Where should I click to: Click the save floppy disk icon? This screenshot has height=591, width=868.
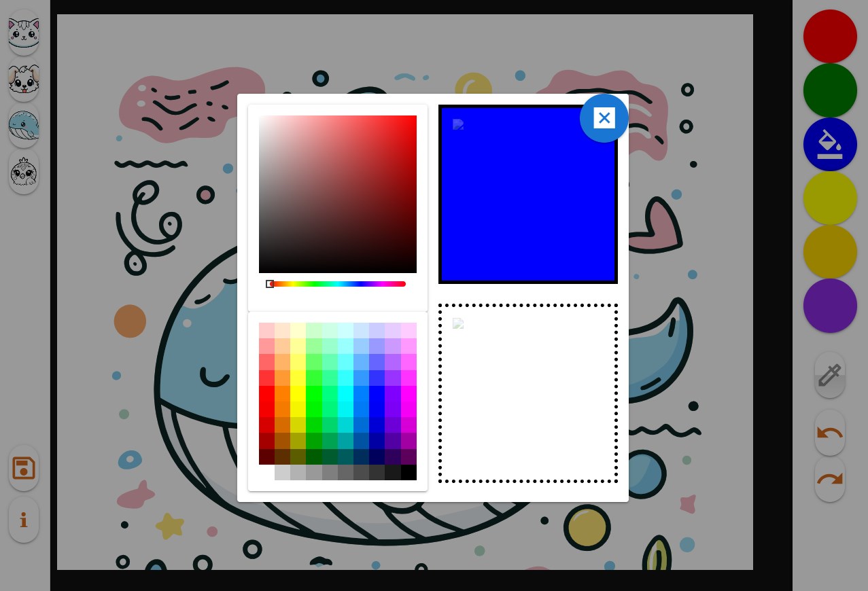[24, 468]
